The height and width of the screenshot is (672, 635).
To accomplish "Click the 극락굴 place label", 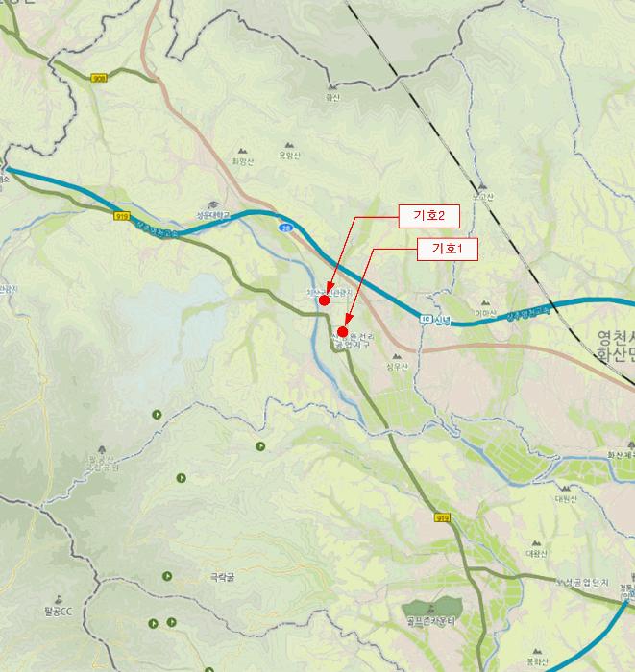I will click(x=223, y=577).
